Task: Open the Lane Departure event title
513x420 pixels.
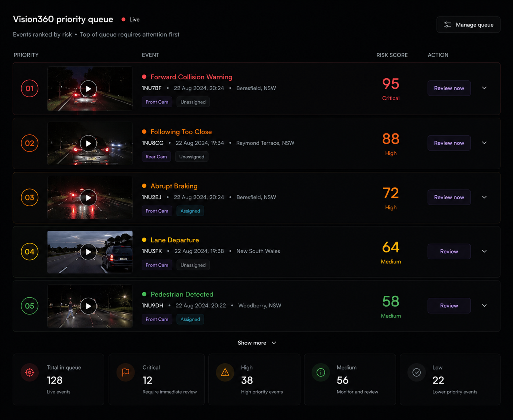Action: tap(175, 240)
